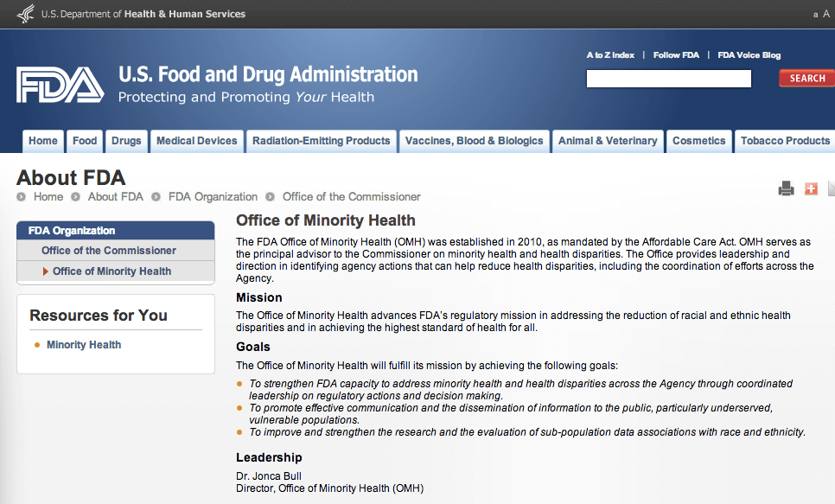Click breadcrumb bullet icon before Home

tap(22, 196)
